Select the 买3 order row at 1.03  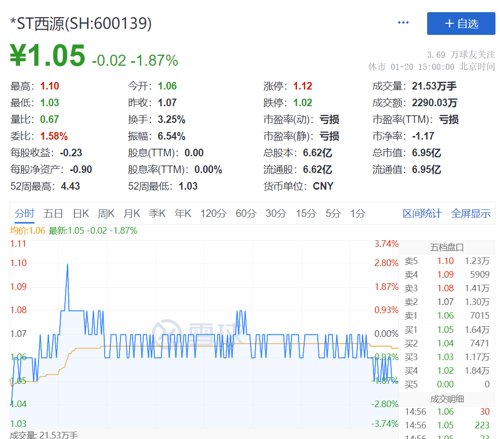[x=447, y=357]
